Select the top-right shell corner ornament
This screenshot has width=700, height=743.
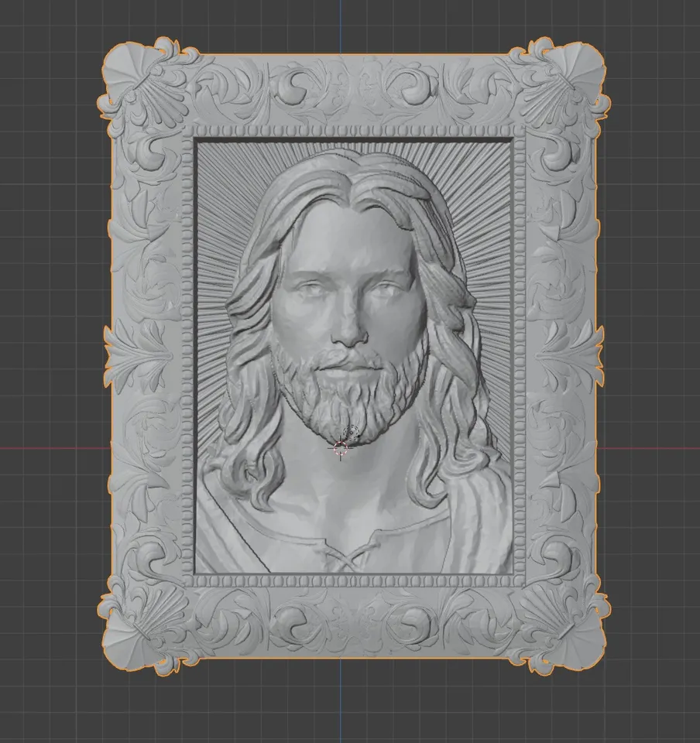coord(564,84)
